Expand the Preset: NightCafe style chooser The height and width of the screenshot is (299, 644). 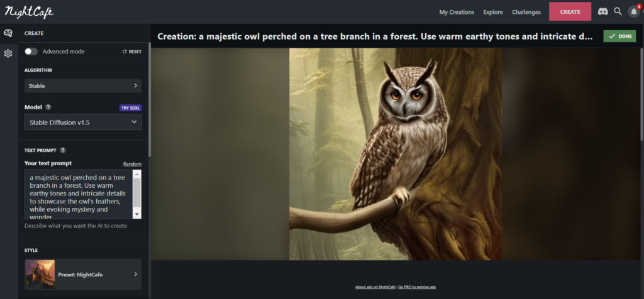pyautogui.click(x=83, y=274)
